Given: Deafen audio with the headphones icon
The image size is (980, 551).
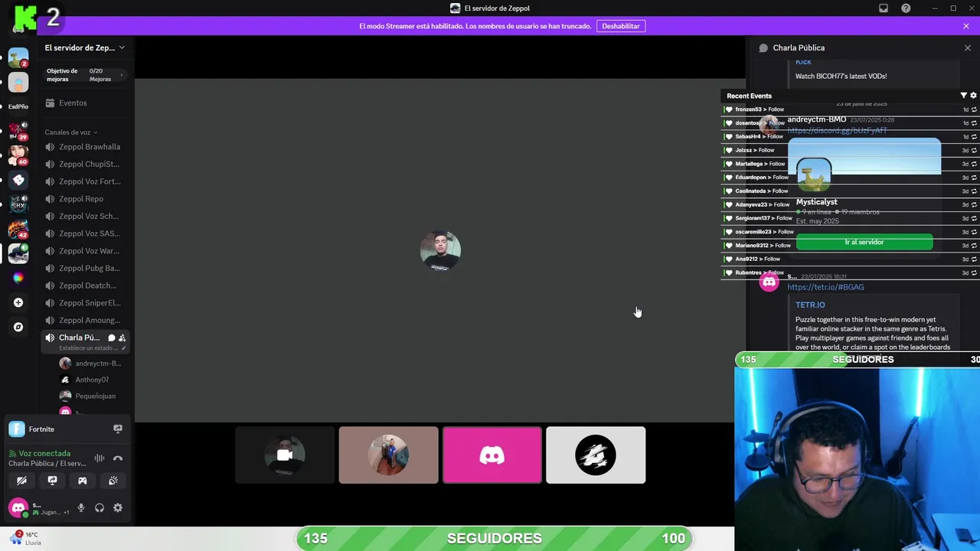Looking at the screenshot, I should pyautogui.click(x=100, y=508).
